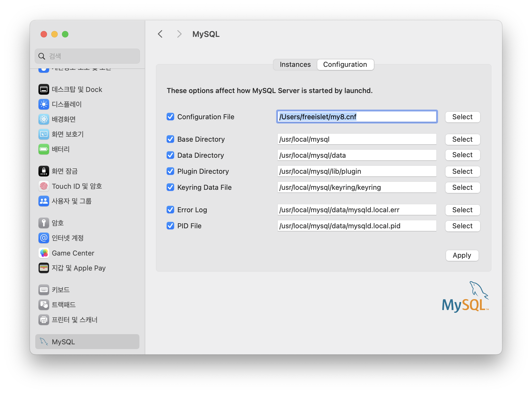Click Select for Configuration File
The width and height of the screenshot is (532, 394).
[462, 117]
